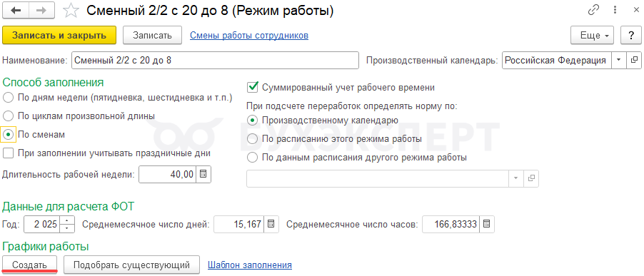The width and height of the screenshot is (644, 276).
Task: Add form to favorites with star icon
Action: 72,11
